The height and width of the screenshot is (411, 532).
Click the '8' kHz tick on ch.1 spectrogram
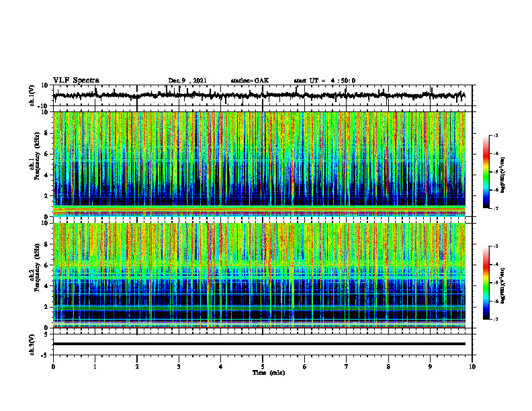(x=47, y=133)
